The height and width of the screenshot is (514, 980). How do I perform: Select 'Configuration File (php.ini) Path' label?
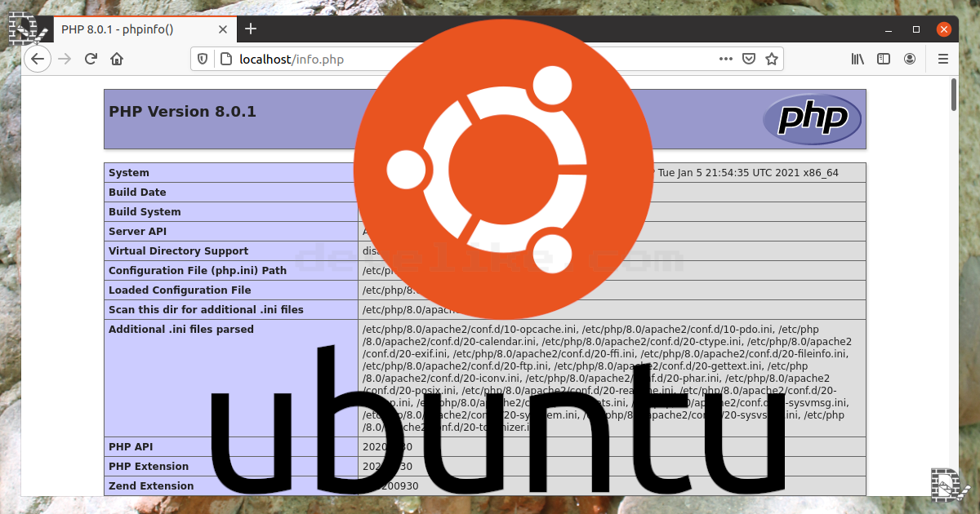click(x=198, y=271)
